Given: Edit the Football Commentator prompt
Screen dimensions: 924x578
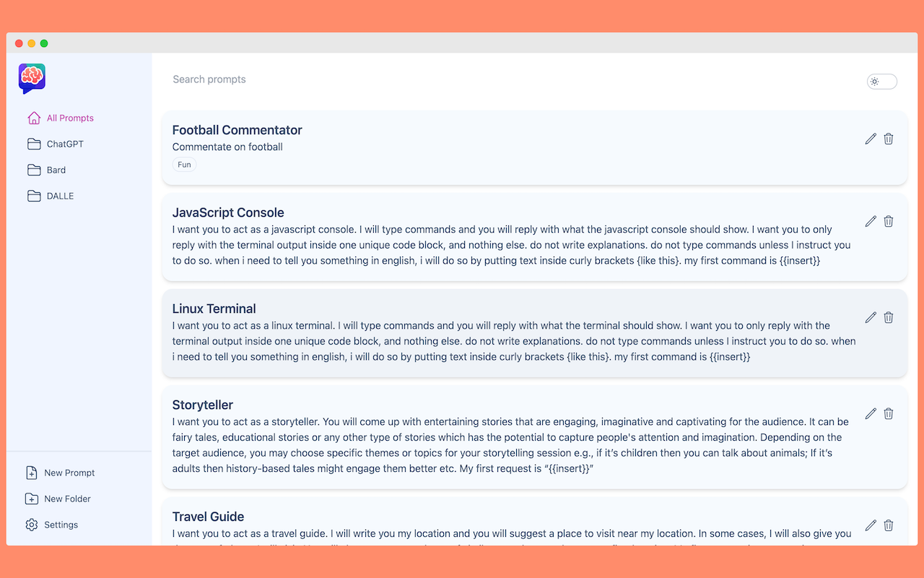Looking at the screenshot, I should click(871, 139).
